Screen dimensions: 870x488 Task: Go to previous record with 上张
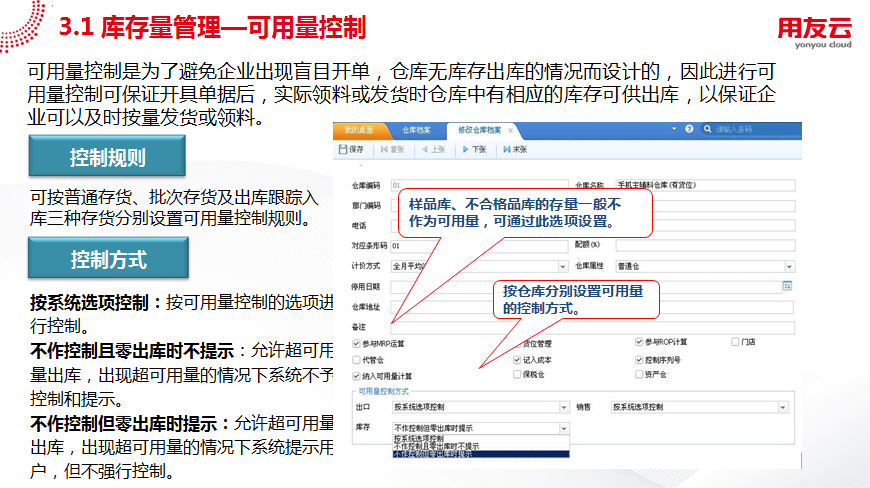tap(434, 149)
